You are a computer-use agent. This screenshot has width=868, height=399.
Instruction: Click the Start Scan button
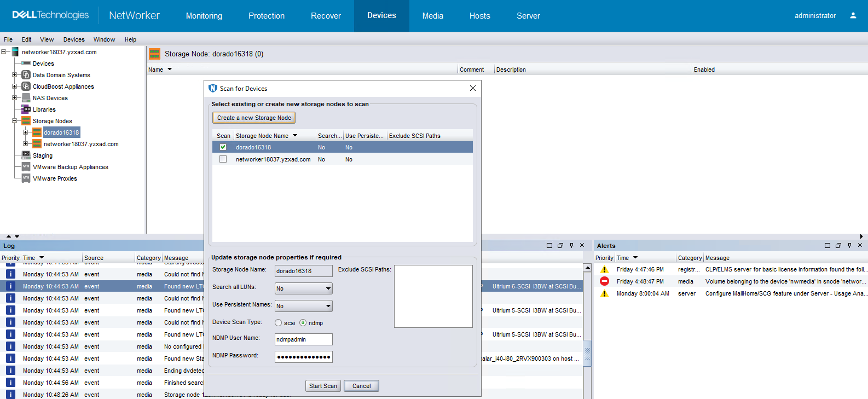[x=323, y=386]
